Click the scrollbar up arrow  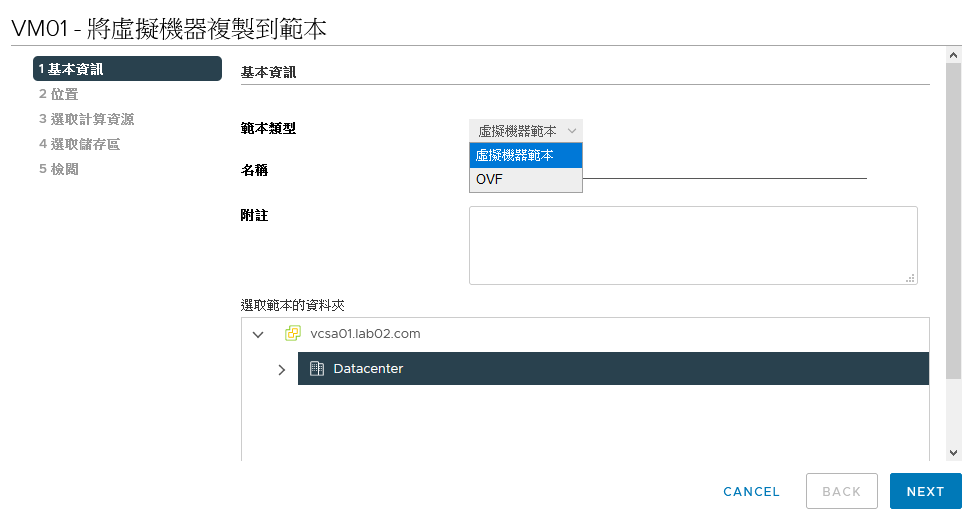(953, 55)
